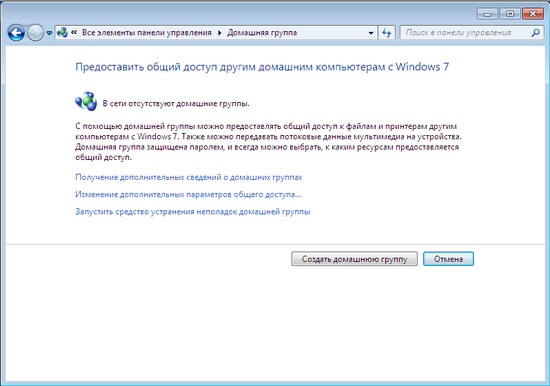The width and height of the screenshot is (550, 386).
Task: Click the greyed Forward navigation arrow
Action: (35, 33)
